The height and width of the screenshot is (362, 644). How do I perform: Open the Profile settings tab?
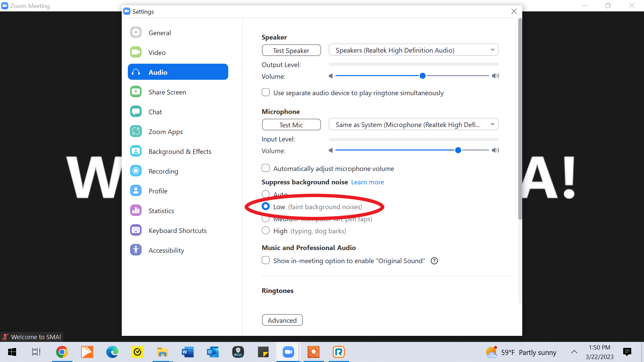(178, 191)
